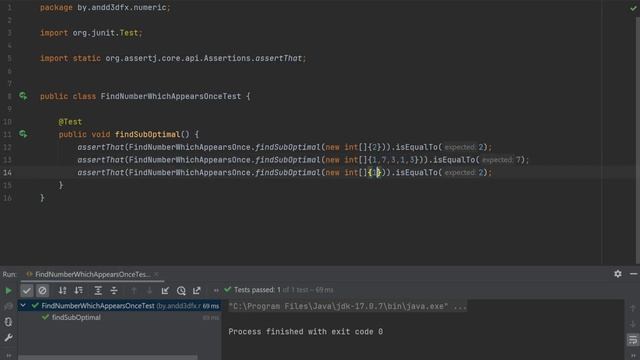Select findSubOptimal in the test tree
This screenshot has width=640, height=360.
76,318
